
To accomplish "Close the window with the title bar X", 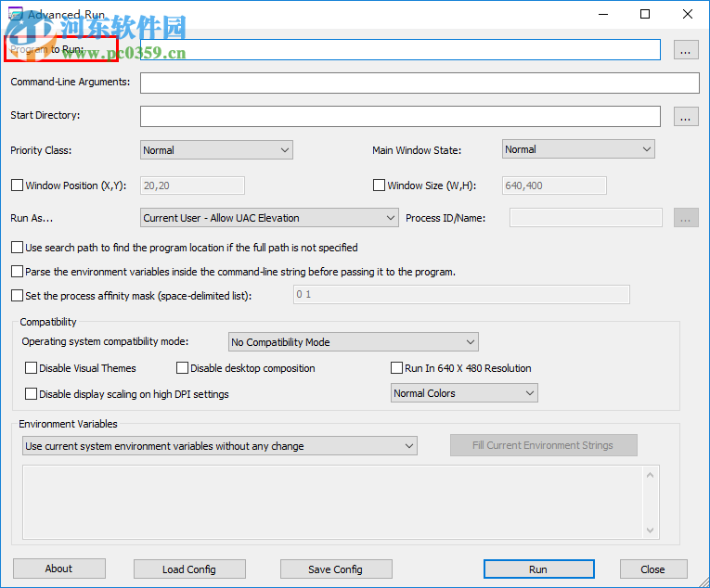I will (688, 14).
